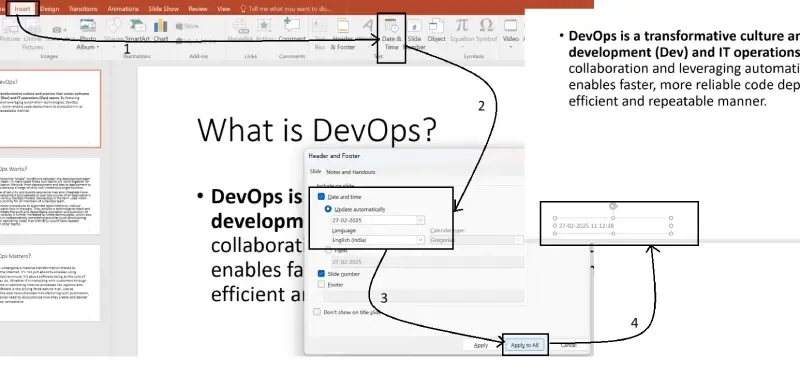Cancel the Header and Footer dialog
The width and height of the screenshot is (800, 372).
(x=568, y=345)
